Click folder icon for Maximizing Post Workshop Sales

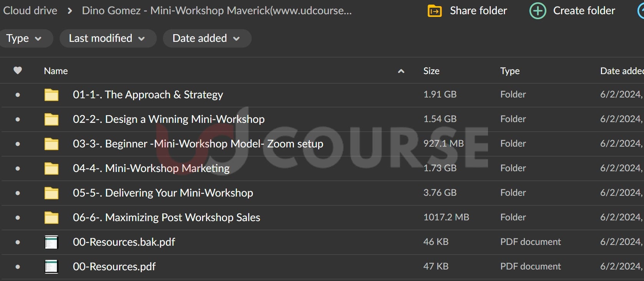51,218
